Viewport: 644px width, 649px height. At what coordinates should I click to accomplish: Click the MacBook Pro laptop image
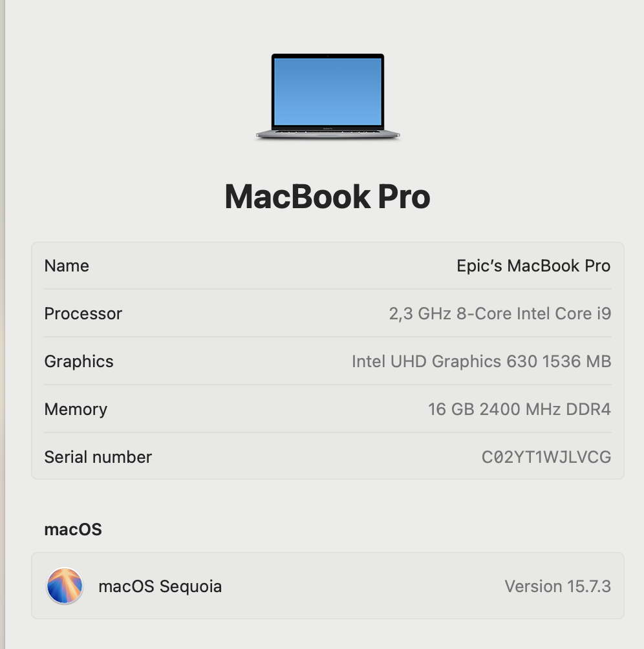tap(328, 96)
